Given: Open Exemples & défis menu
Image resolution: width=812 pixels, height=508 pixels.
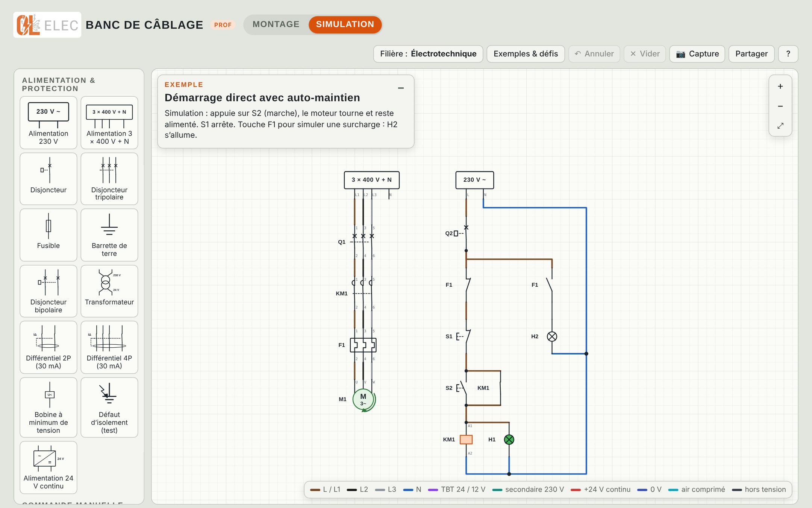Looking at the screenshot, I should click(x=526, y=54).
